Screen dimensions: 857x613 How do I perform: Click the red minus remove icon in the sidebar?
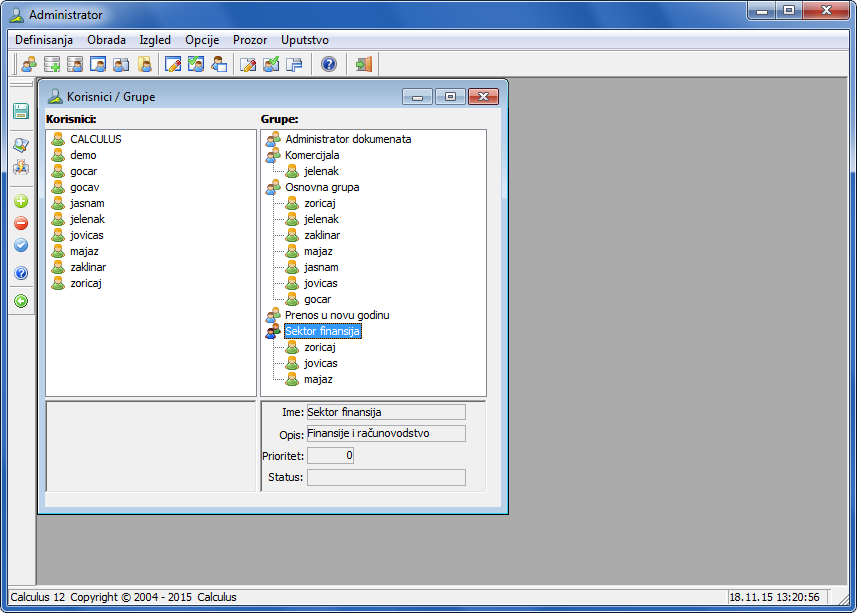pos(21,223)
